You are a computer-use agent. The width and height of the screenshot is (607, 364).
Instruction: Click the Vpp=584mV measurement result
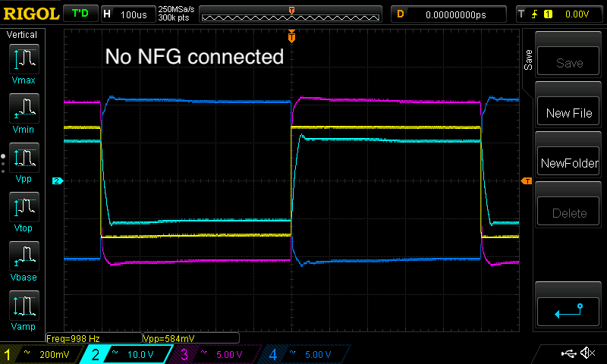click(191, 338)
